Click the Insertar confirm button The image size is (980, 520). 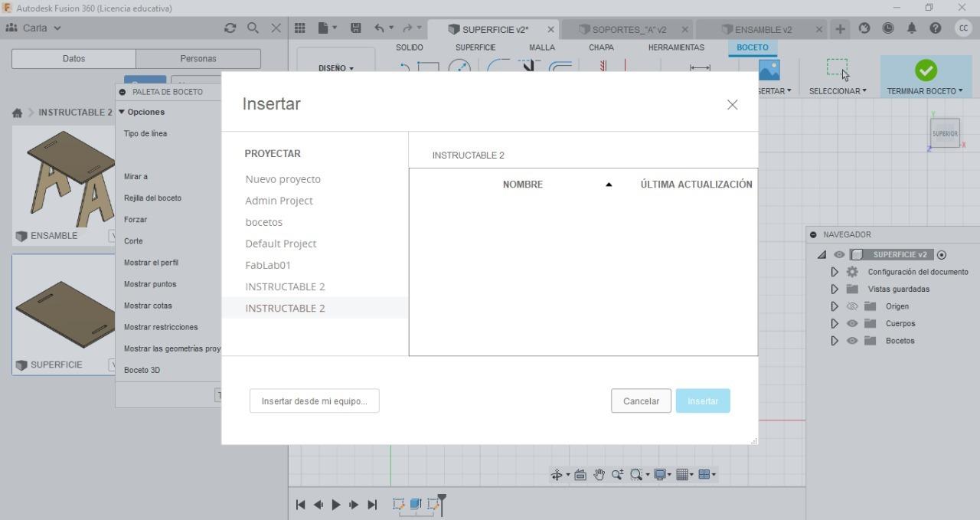point(703,401)
